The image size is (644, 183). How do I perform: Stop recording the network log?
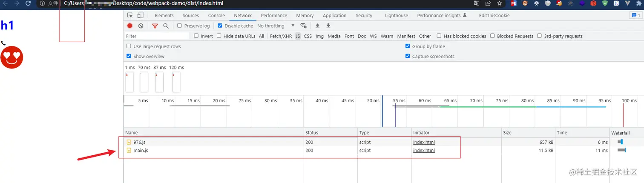click(130, 26)
